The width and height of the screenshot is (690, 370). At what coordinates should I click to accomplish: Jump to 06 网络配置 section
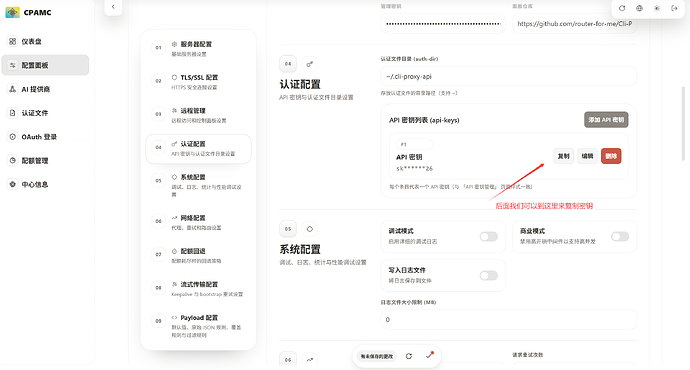tap(198, 222)
